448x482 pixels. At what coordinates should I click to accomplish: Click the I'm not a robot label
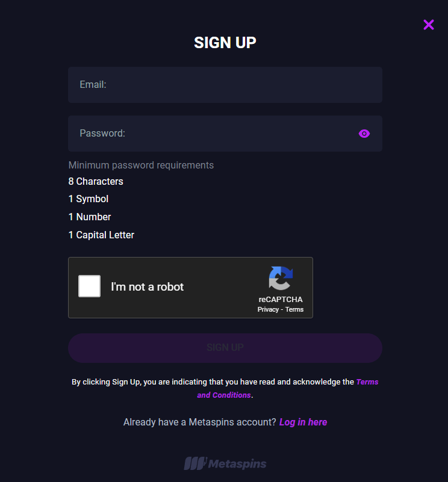pyautogui.click(x=147, y=287)
